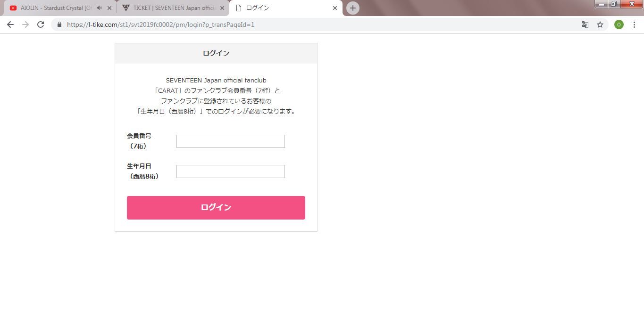The height and width of the screenshot is (318, 644).
Task: Go back to the previous page
Action: [x=10, y=24]
